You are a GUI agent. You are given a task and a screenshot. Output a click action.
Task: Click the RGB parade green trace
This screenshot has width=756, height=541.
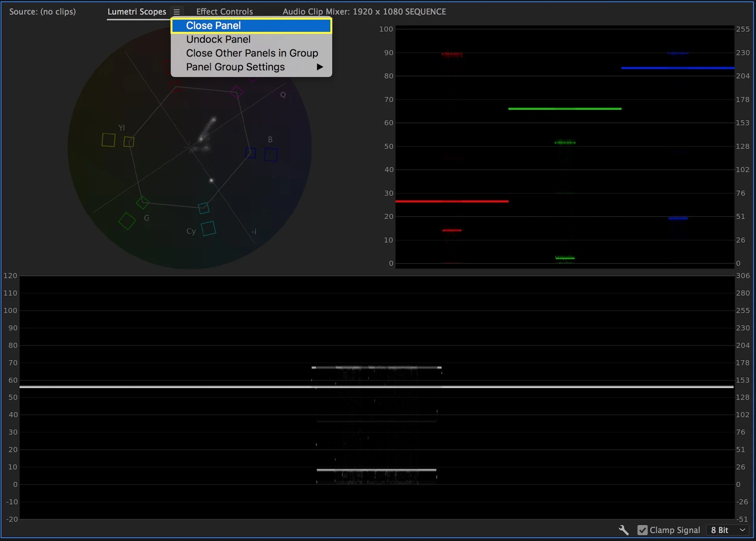[x=565, y=109]
